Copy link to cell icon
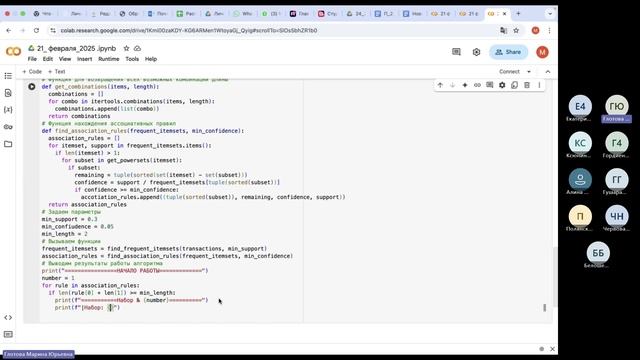This screenshot has height=360, width=640. tap(477, 85)
